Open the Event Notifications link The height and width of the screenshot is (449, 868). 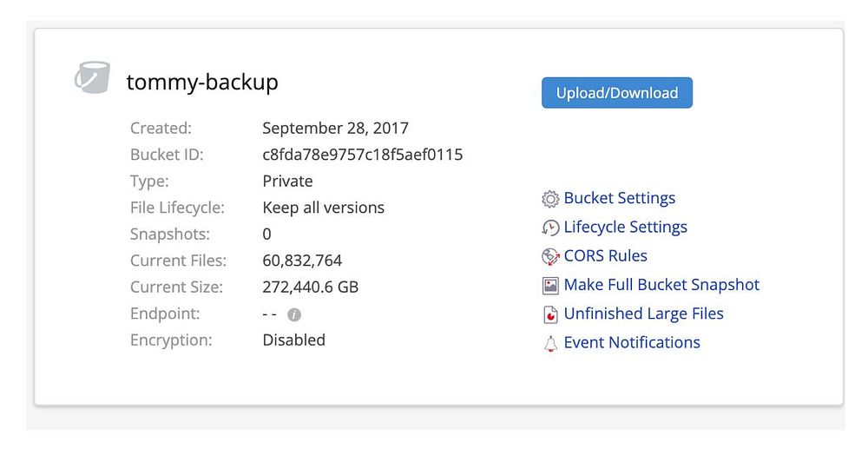click(632, 342)
